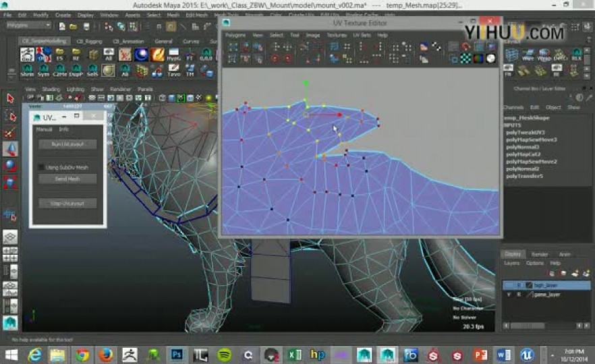Click the RE folder shelf icon

[x=76, y=55]
